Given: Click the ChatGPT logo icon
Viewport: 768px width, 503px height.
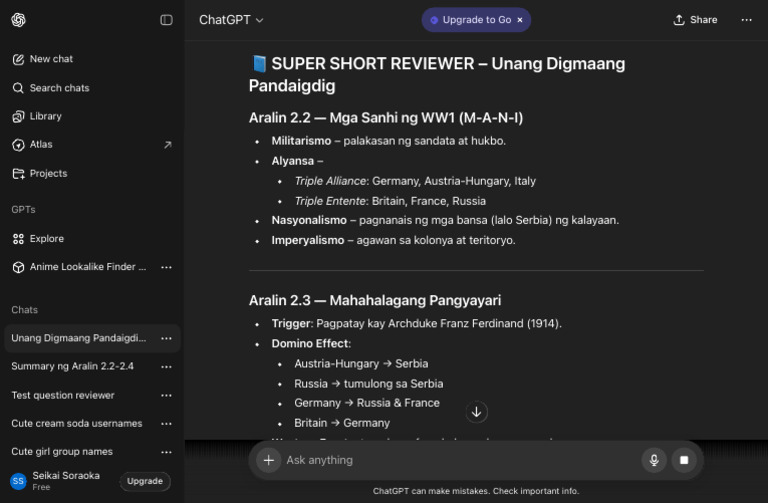Looking at the screenshot, I should 18,20.
